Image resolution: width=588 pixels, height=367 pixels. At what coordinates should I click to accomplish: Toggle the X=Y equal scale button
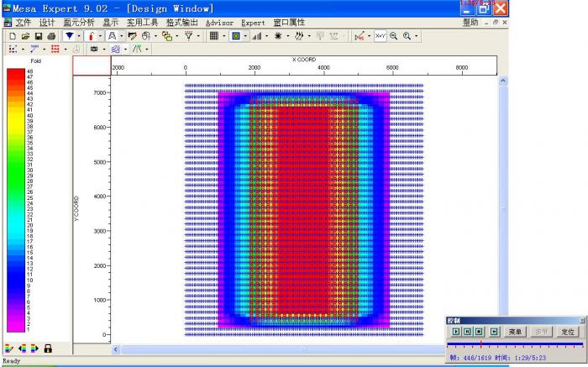(x=380, y=37)
